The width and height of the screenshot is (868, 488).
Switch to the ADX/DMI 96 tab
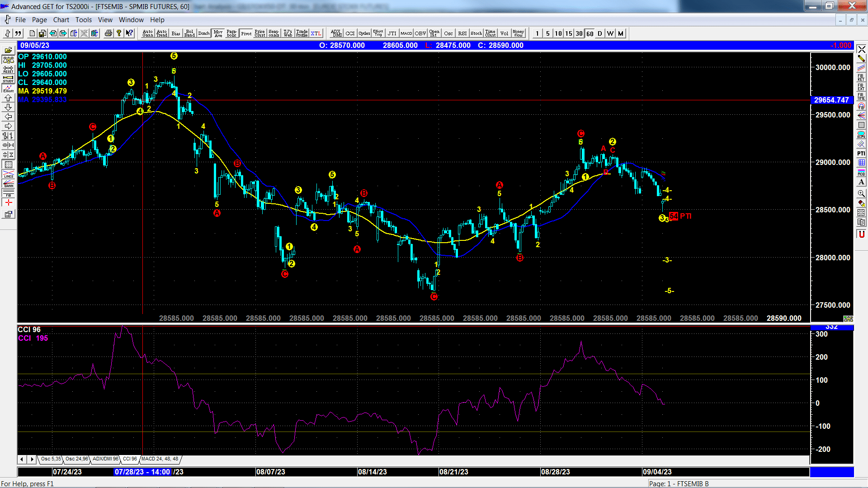[x=105, y=459]
